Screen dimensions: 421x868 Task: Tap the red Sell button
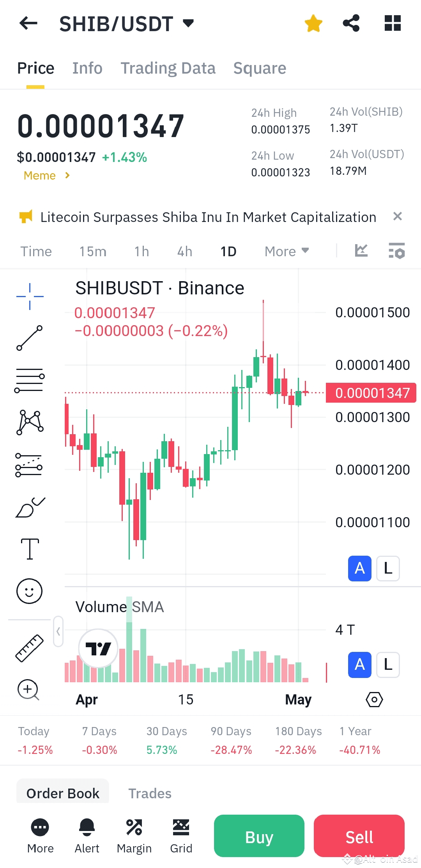[359, 836]
